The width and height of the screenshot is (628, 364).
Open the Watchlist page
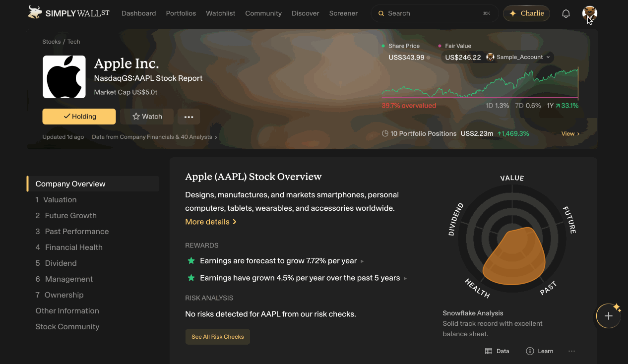click(x=221, y=13)
